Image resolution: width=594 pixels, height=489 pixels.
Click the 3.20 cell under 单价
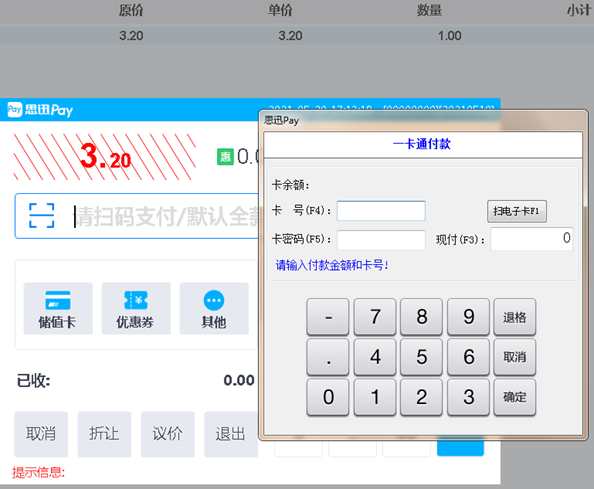tap(291, 36)
